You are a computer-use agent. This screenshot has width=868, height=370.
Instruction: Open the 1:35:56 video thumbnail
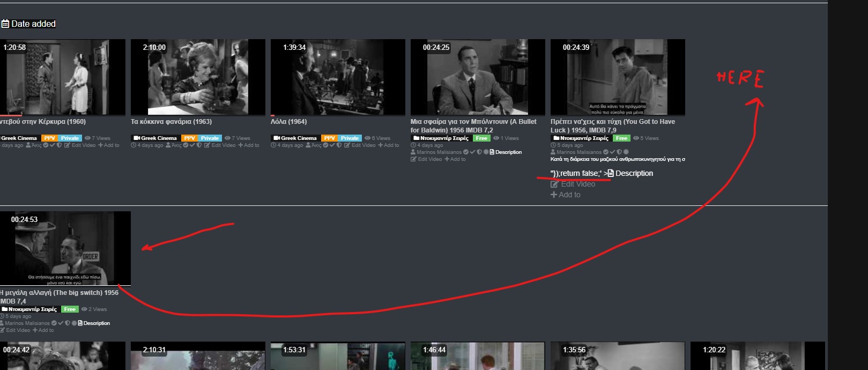tap(618, 356)
